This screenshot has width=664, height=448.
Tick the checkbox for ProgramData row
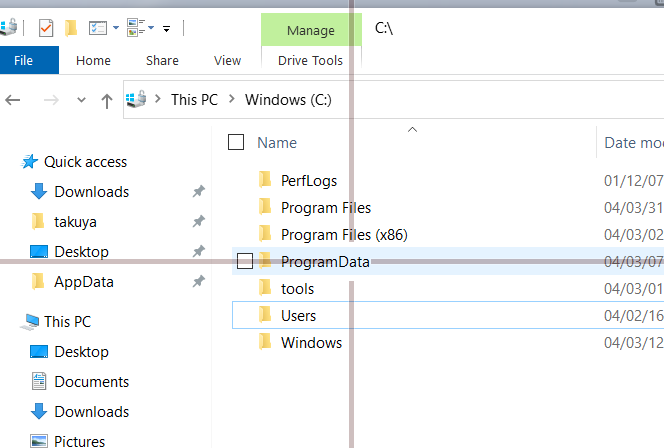coord(245,261)
